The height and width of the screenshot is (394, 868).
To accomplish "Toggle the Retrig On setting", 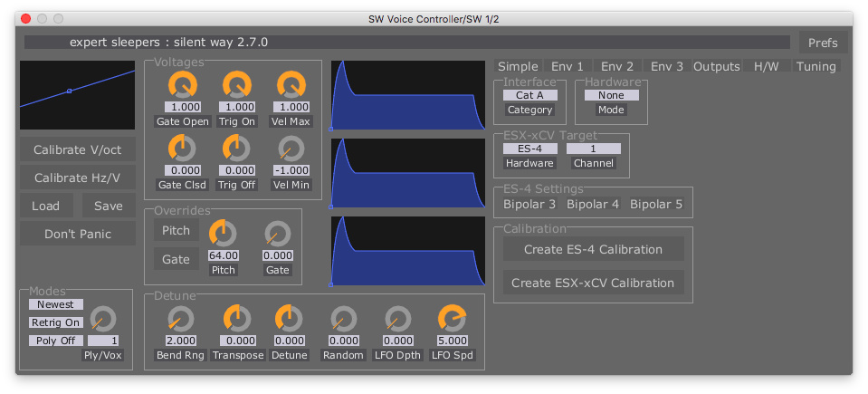I will pyautogui.click(x=56, y=322).
